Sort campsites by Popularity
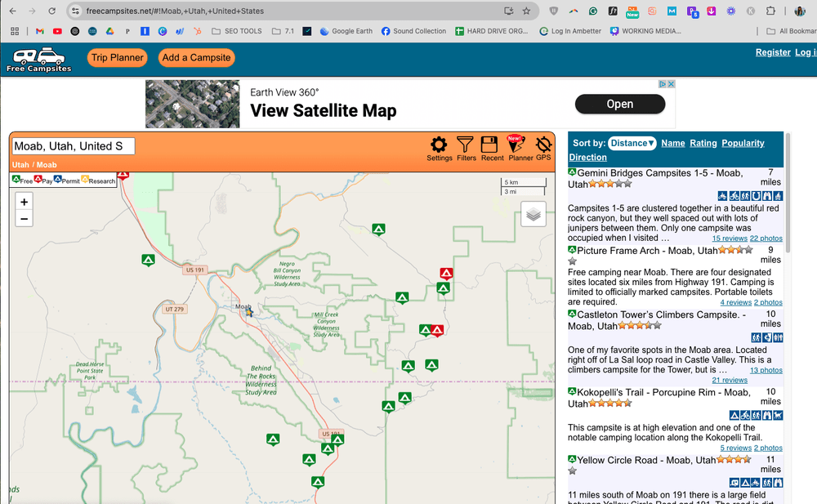Screen dimensions: 817x504 click(743, 143)
